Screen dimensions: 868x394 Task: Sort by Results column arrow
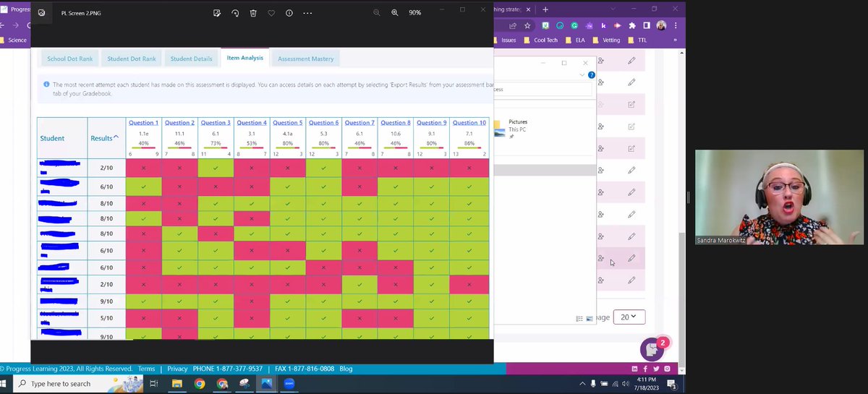(x=116, y=137)
